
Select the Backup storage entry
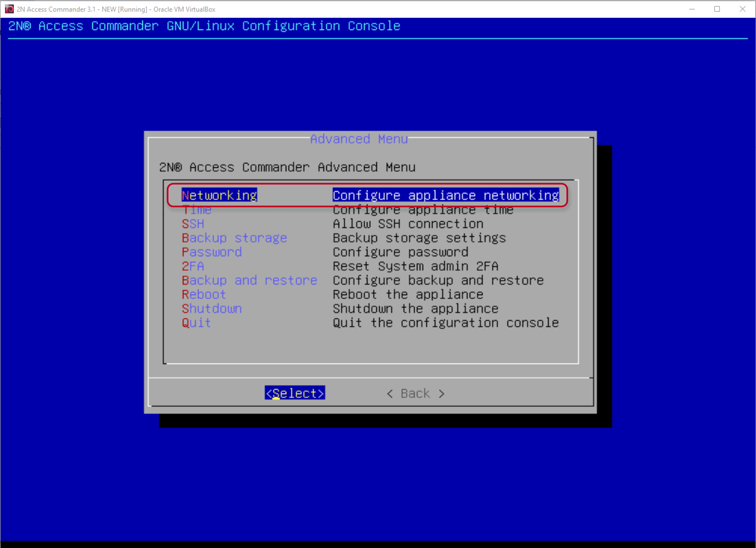[x=234, y=238]
